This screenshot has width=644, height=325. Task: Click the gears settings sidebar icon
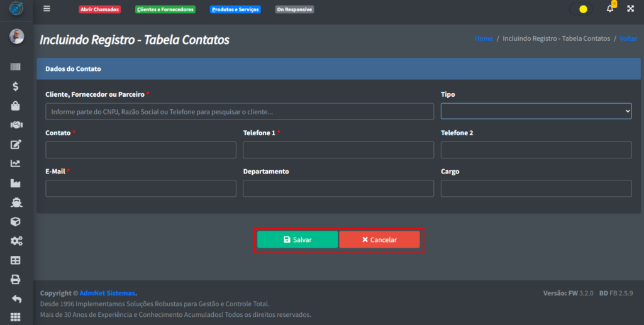pos(16,241)
